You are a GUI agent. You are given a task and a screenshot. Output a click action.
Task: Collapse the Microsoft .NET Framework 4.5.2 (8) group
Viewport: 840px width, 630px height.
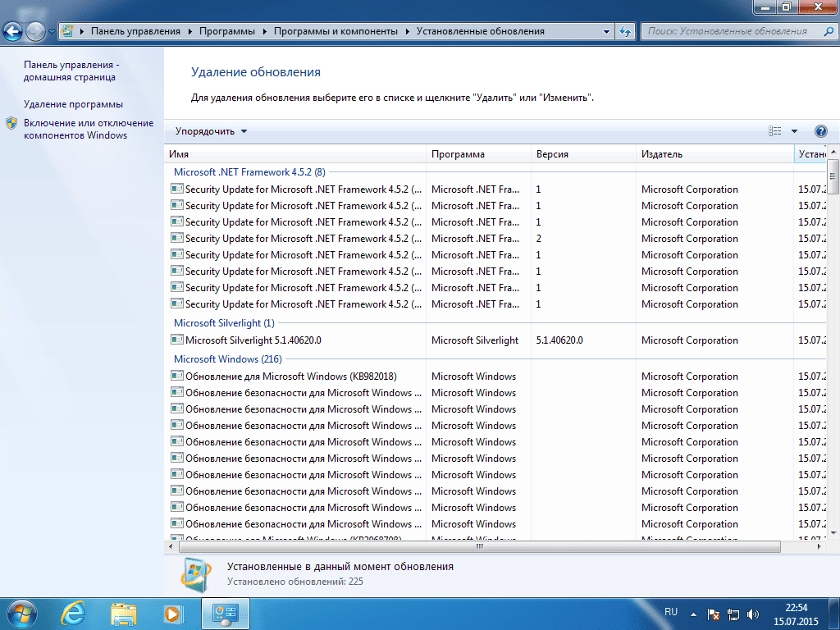click(249, 172)
